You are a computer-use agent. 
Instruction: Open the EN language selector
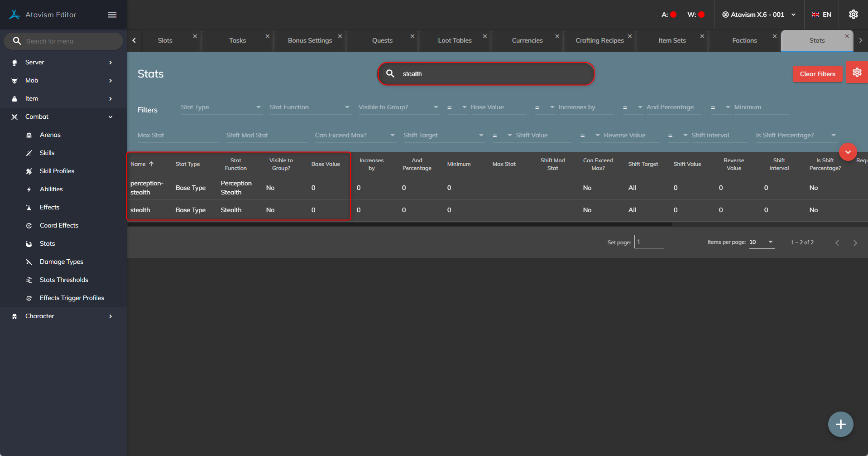tap(821, 15)
